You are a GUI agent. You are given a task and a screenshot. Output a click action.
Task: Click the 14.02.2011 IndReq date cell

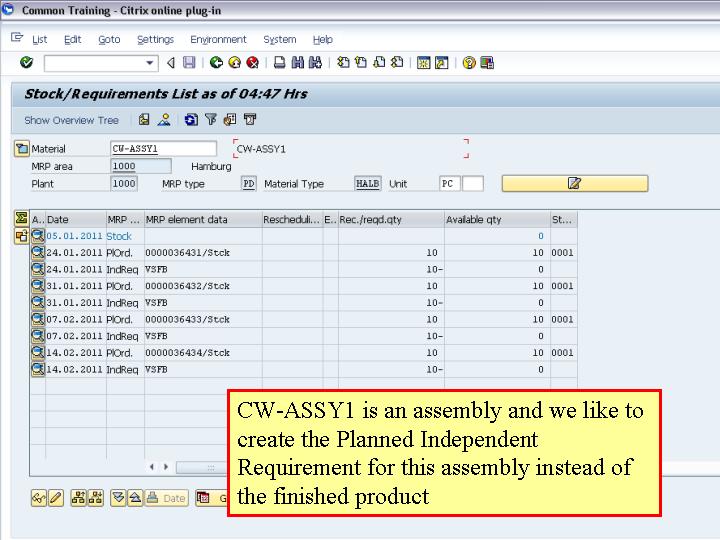coord(74,370)
